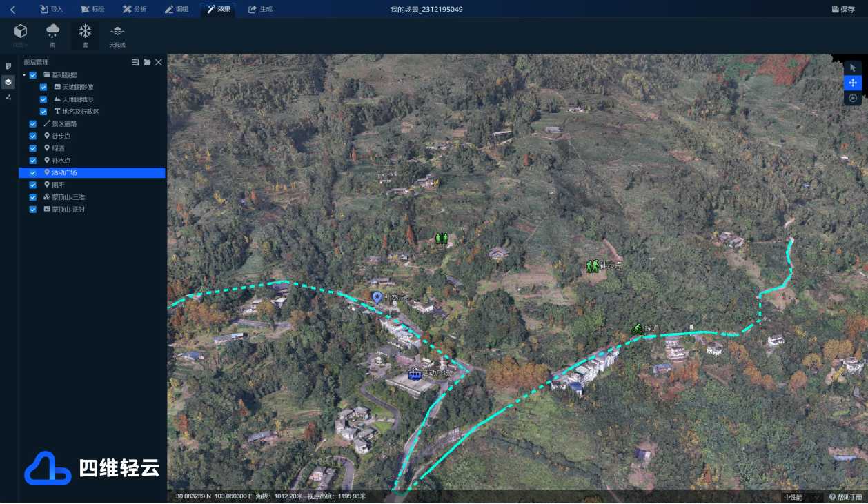
Task: Click the folder icon in 图层管理 header
Action: pos(147,62)
